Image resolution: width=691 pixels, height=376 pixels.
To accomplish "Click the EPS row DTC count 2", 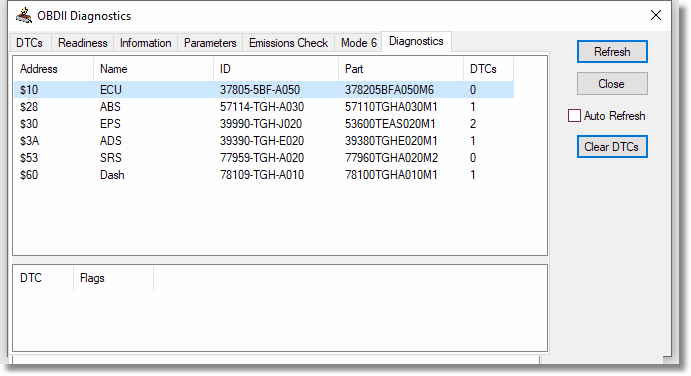I will coord(473,124).
